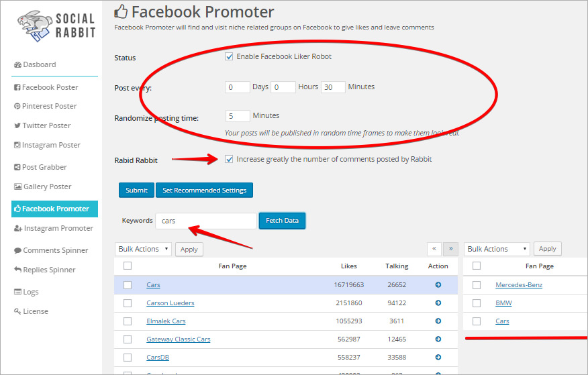Viewport: 588px width, 375px height.
Task: Click left Apply button beside Bulk Actions
Action: [189, 250]
